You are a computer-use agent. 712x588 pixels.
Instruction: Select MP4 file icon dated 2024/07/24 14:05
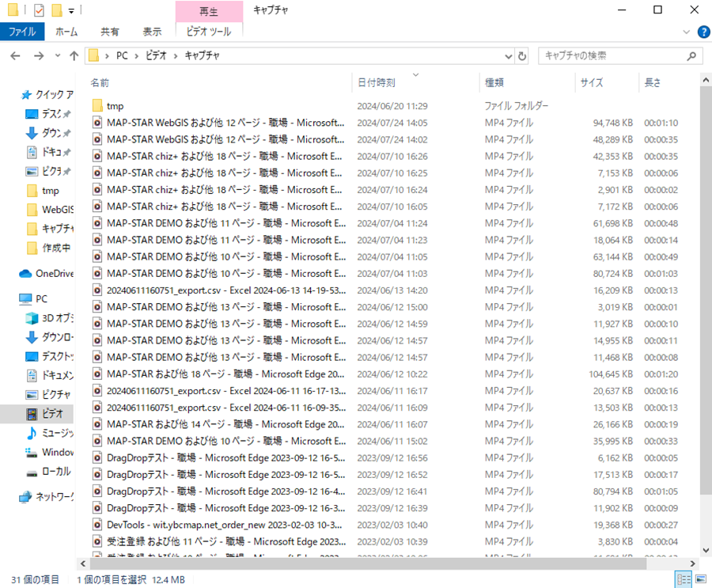[x=97, y=123]
